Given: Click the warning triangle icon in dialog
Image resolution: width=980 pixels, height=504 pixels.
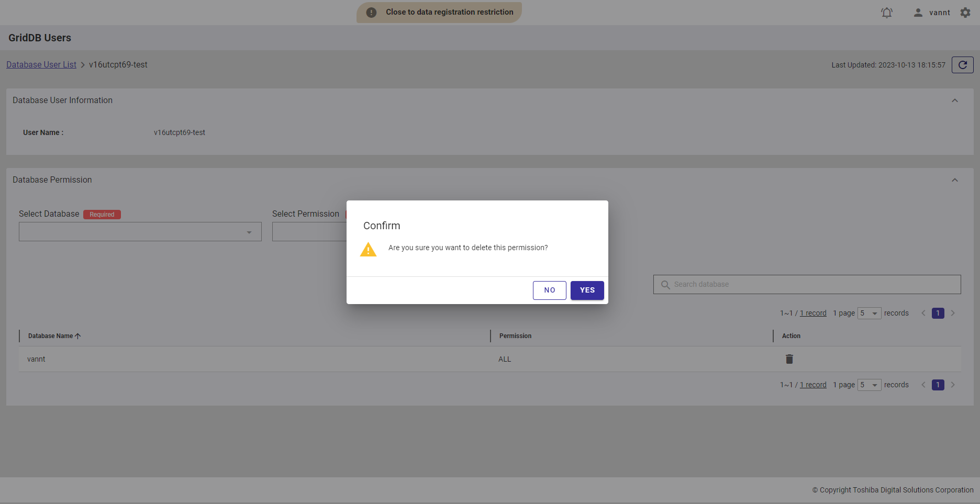Looking at the screenshot, I should click(368, 250).
